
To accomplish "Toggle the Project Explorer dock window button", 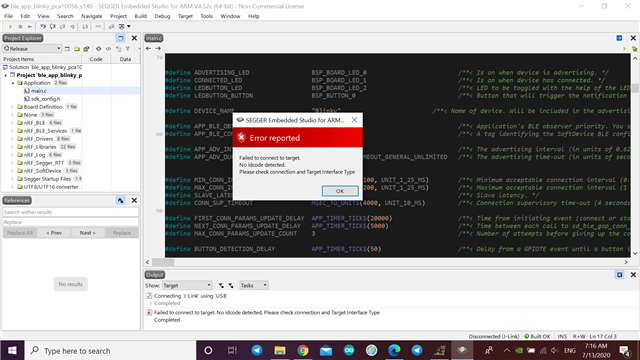I will tap(120, 38).
